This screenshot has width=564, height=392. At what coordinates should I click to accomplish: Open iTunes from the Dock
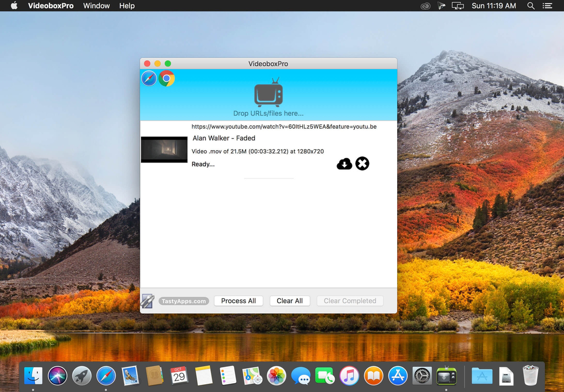[x=349, y=376]
